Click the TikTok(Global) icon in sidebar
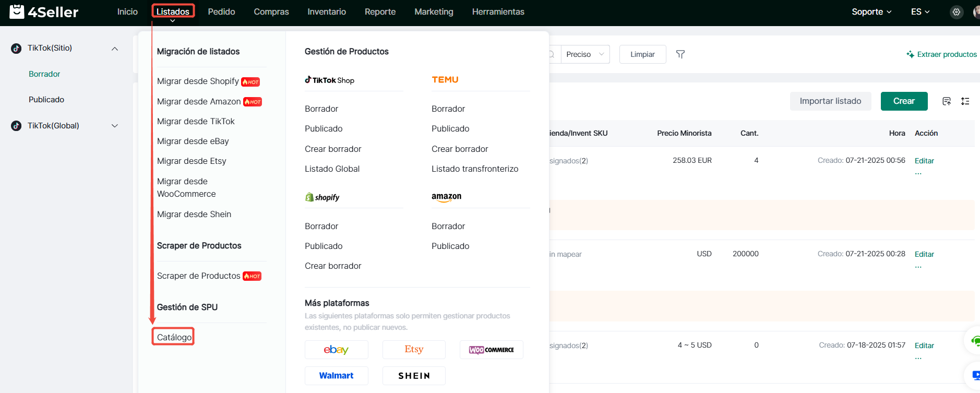 pyautogui.click(x=16, y=126)
